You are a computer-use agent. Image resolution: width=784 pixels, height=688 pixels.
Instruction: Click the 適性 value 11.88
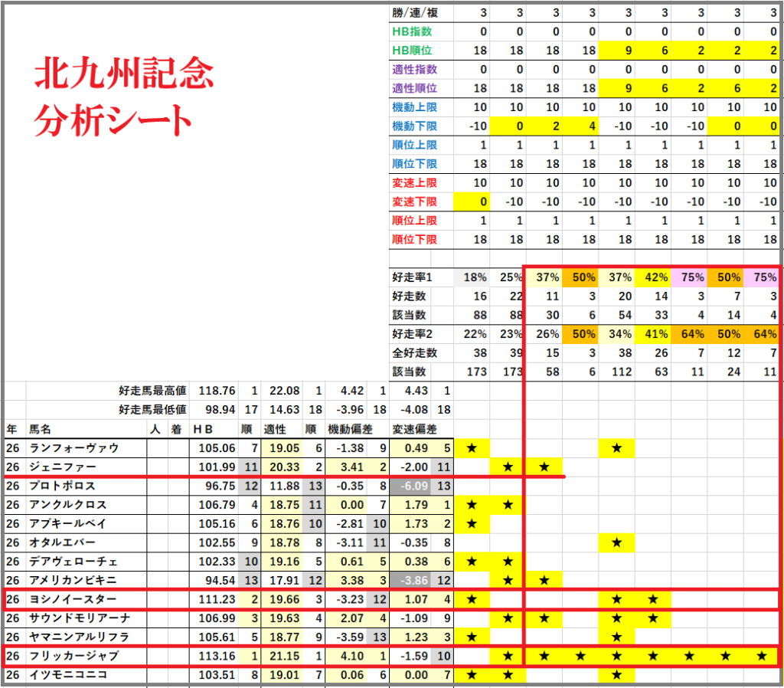[285, 486]
